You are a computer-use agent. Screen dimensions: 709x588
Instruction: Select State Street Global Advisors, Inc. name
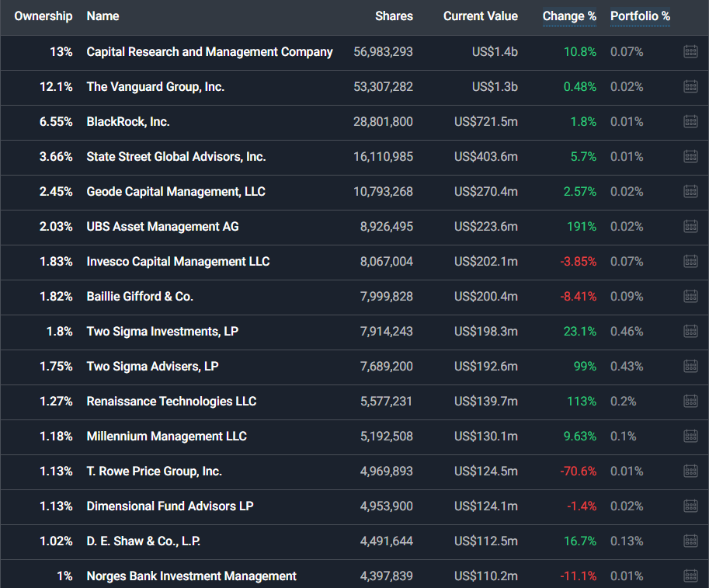tap(176, 156)
